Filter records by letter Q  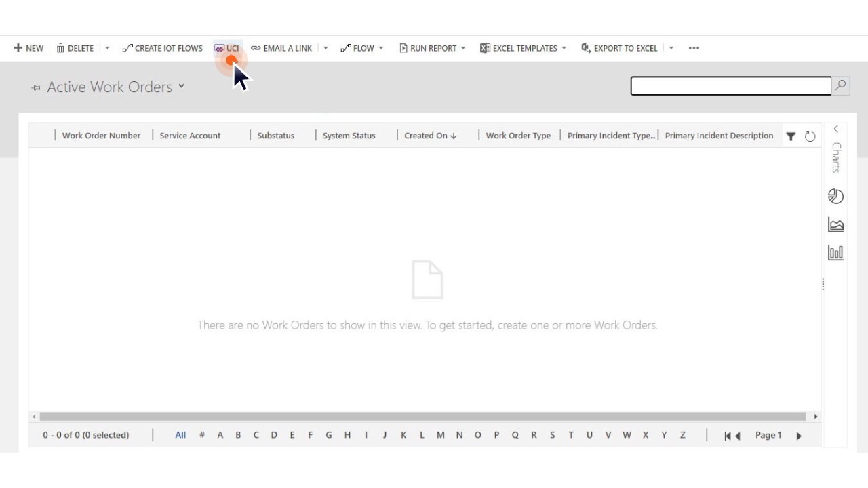(515, 435)
